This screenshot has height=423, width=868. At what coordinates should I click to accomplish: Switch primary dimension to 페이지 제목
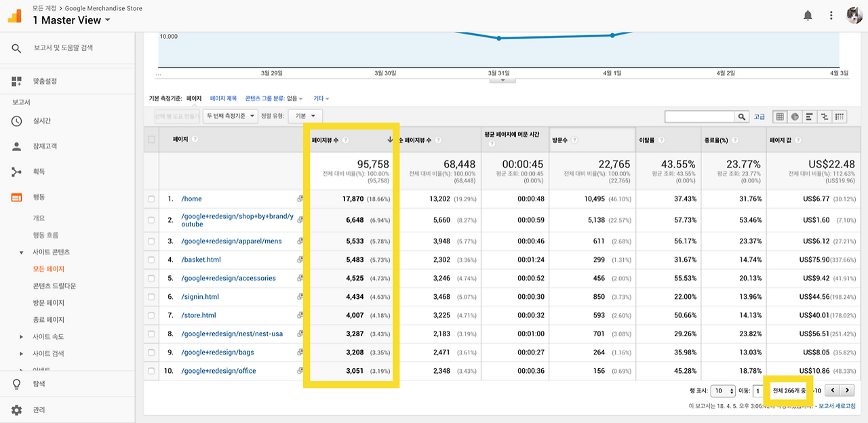pos(223,99)
